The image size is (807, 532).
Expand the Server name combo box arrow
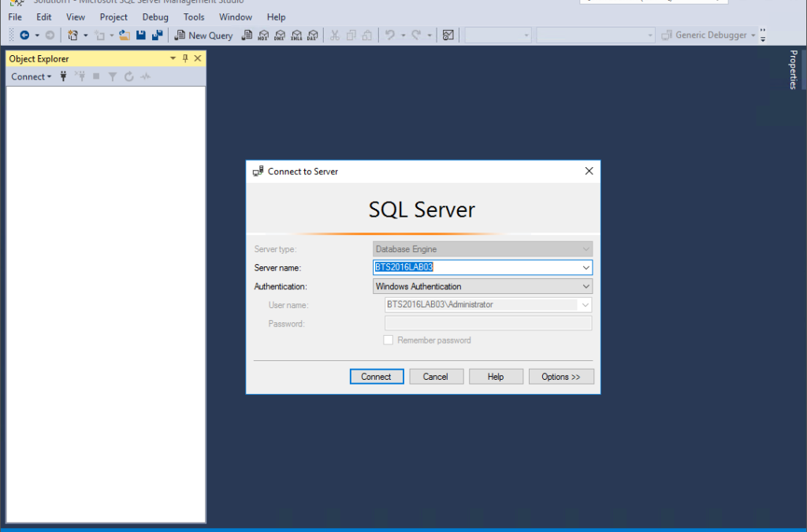pos(586,267)
